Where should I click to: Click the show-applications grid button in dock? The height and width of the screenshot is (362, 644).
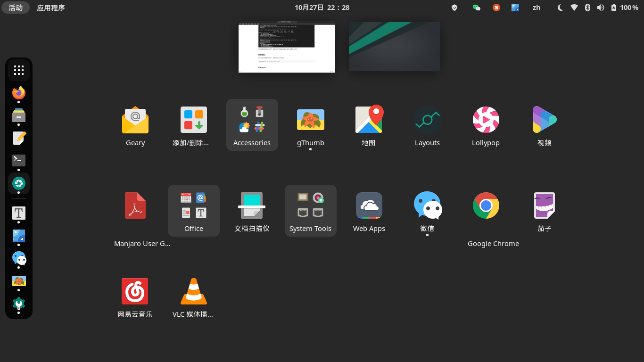point(19,70)
